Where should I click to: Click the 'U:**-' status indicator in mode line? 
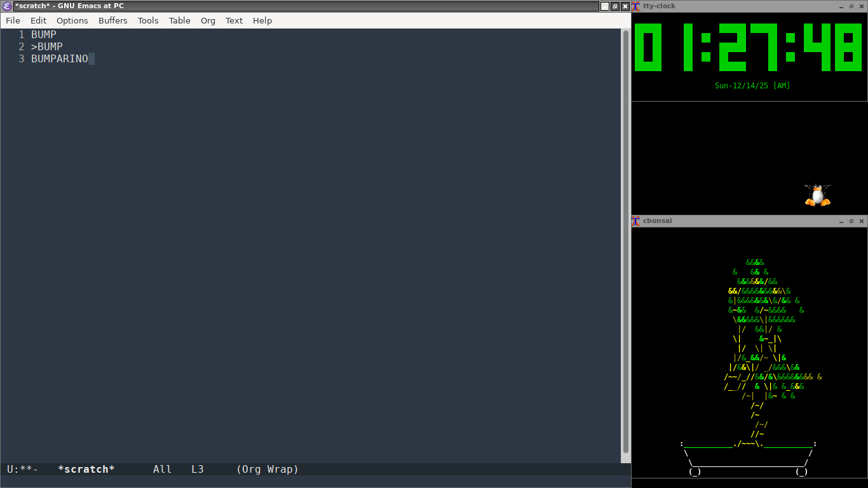(x=23, y=470)
